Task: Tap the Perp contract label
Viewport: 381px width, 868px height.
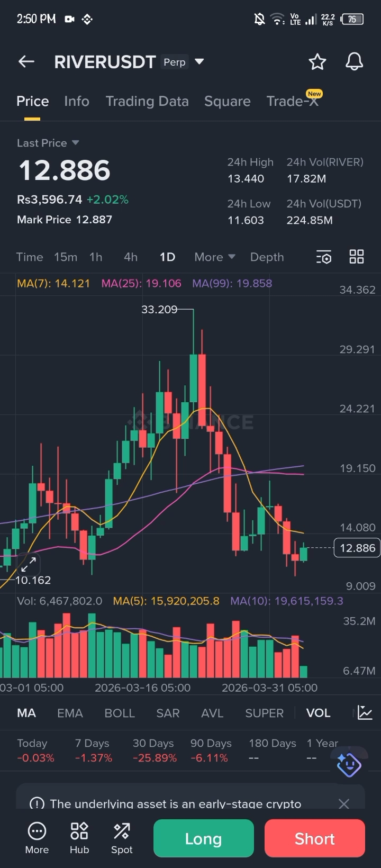Action: [x=175, y=62]
